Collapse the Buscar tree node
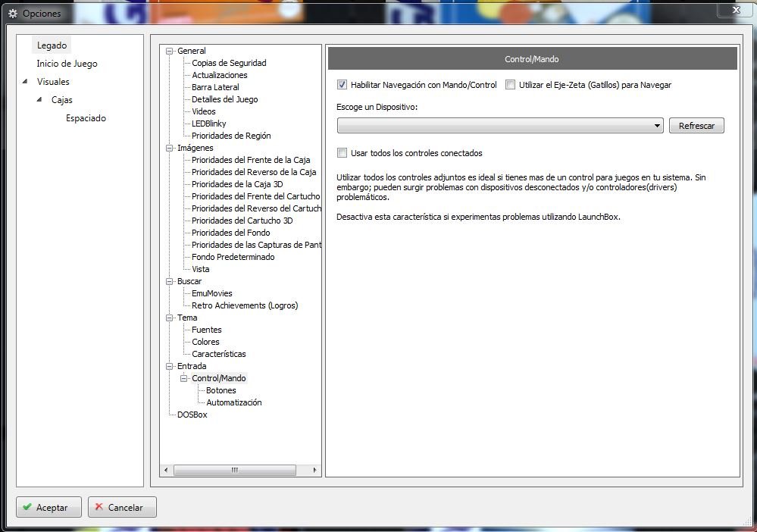 coord(169,281)
